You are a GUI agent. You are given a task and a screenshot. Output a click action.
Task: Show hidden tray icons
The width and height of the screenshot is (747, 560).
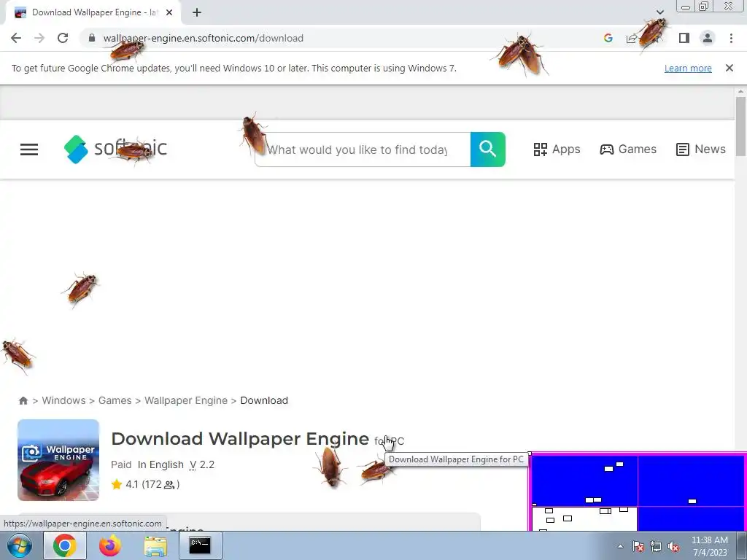(x=620, y=546)
